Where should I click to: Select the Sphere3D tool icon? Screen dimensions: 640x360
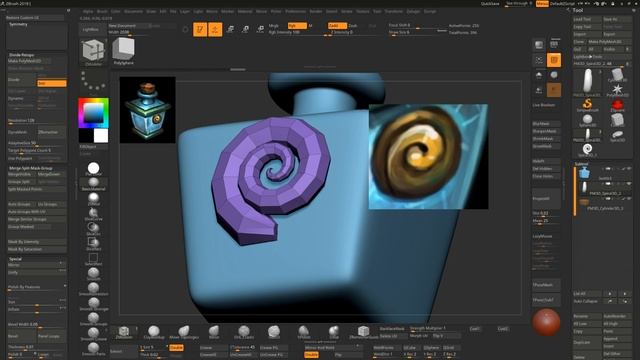click(x=587, y=120)
